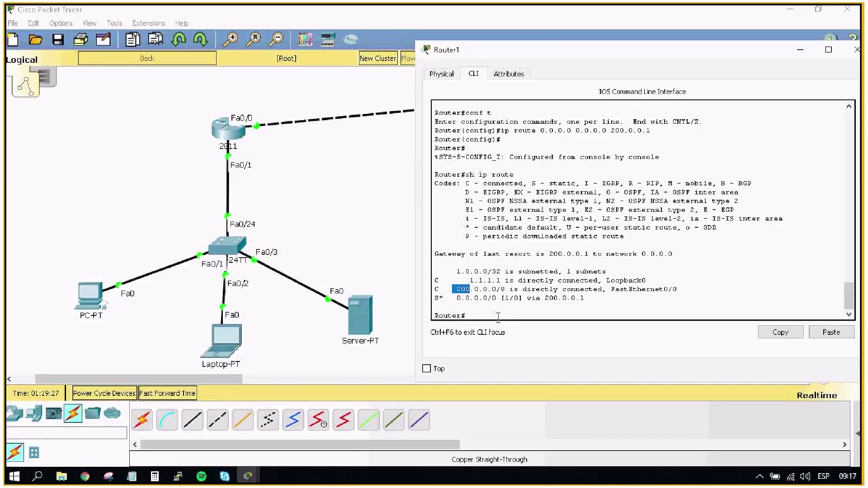This screenshot has height=488, width=868.
Task: Open the Custom Devices Dialog icon
Action: [328, 40]
